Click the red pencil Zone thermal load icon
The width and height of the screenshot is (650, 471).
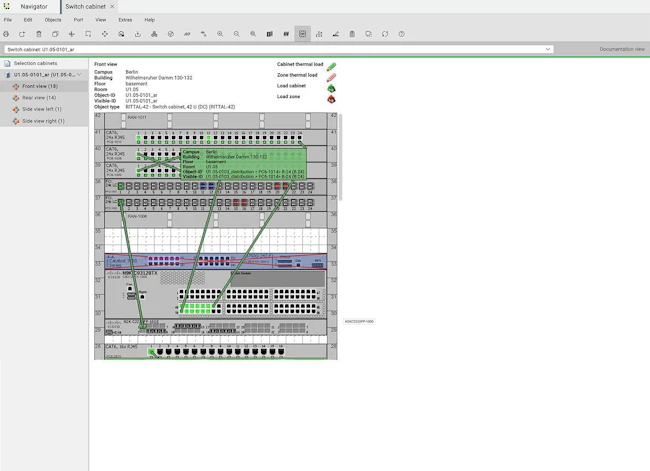tap(331, 77)
